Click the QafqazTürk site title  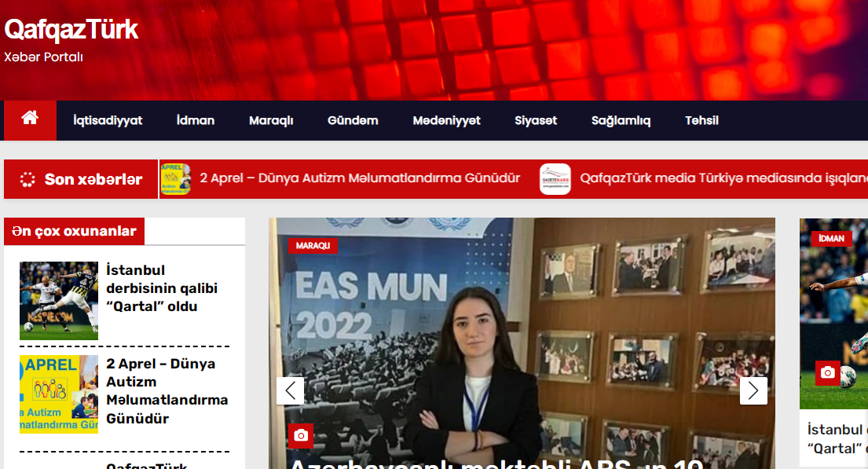click(x=71, y=30)
